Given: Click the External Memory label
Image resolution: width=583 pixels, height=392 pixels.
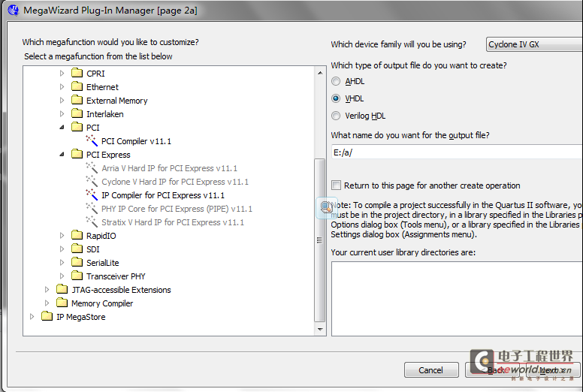Looking at the screenshot, I should [116, 101].
